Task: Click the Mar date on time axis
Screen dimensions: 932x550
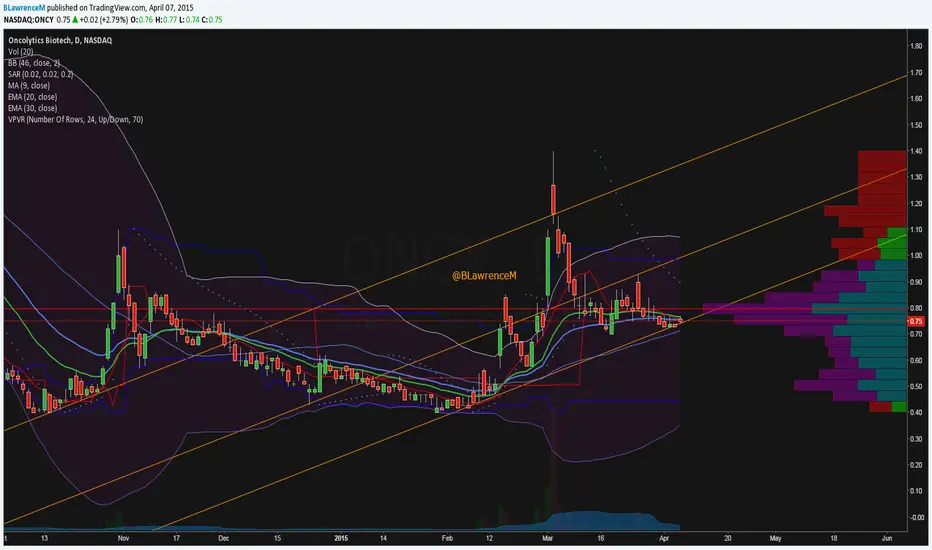Action: [547, 538]
